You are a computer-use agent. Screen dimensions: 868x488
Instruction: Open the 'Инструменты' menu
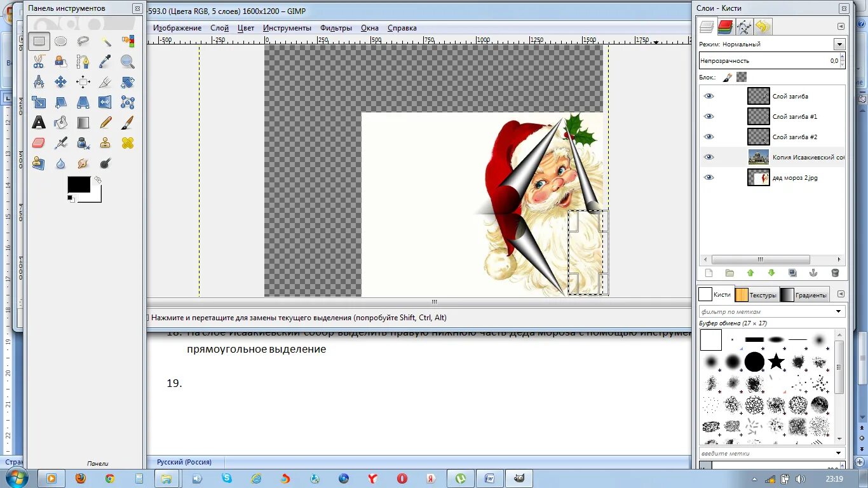pos(287,28)
